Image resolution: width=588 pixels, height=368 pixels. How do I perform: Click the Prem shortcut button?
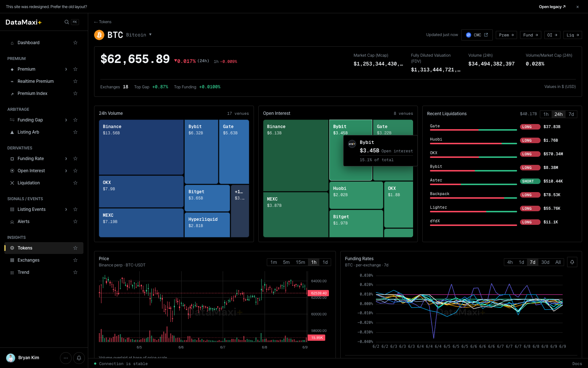(506, 35)
